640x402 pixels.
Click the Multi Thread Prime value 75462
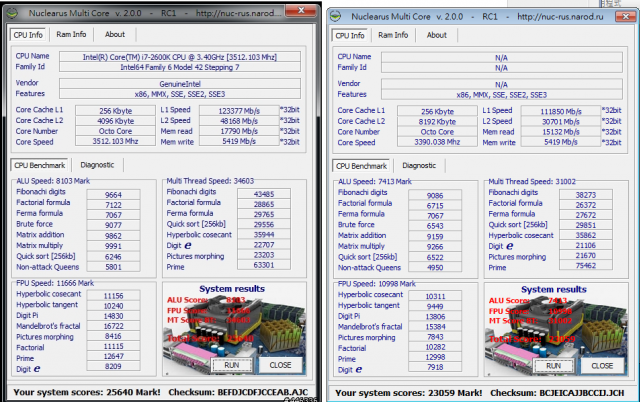click(x=586, y=266)
